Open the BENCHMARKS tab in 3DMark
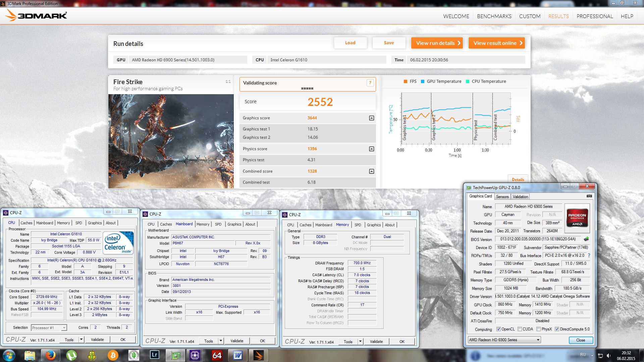Viewport: 644px width, 362px height. [x=494, y=16]
